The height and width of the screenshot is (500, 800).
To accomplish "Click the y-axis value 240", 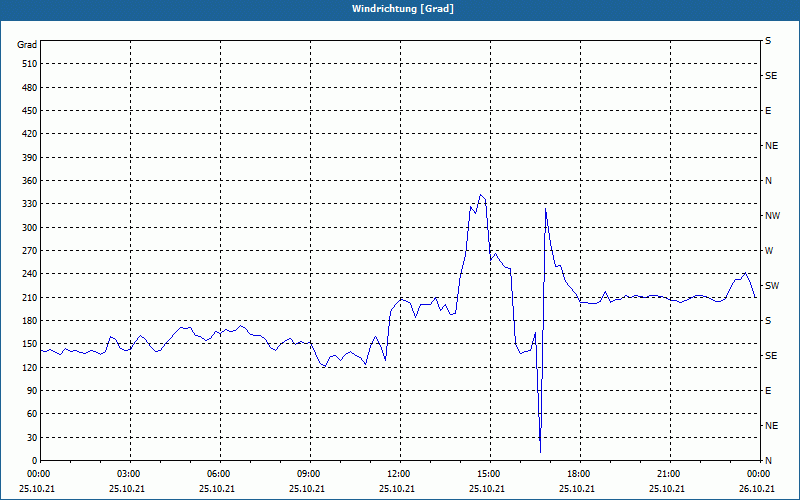I will pyautogui.click(x=30, y=274).
